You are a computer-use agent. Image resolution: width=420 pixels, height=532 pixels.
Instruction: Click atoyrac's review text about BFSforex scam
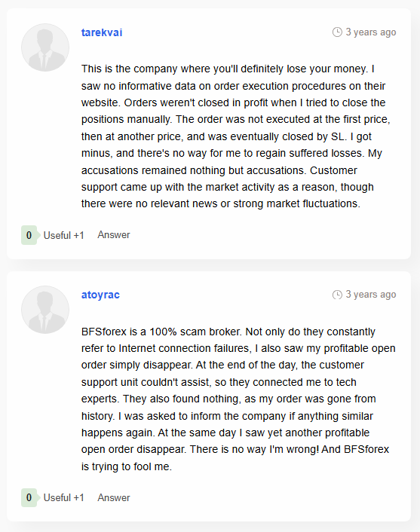coord(238,399)
